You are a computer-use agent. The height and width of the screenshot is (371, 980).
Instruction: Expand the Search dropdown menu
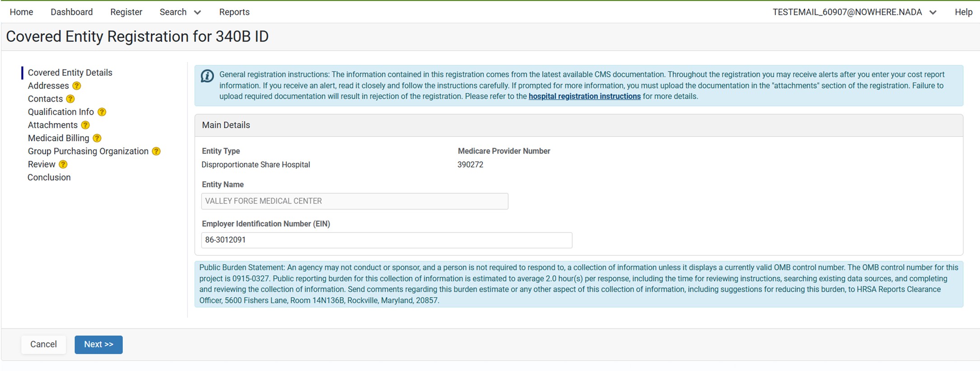[180, 12]
